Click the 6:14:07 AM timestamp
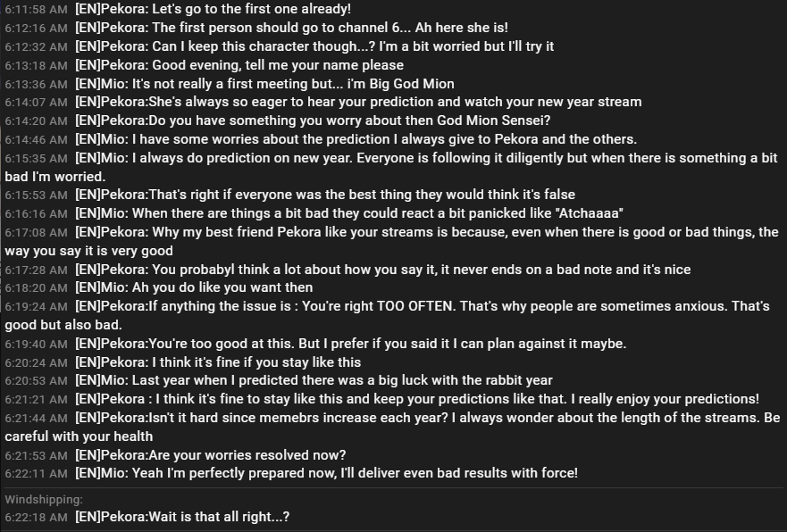 tap(36, 103)
